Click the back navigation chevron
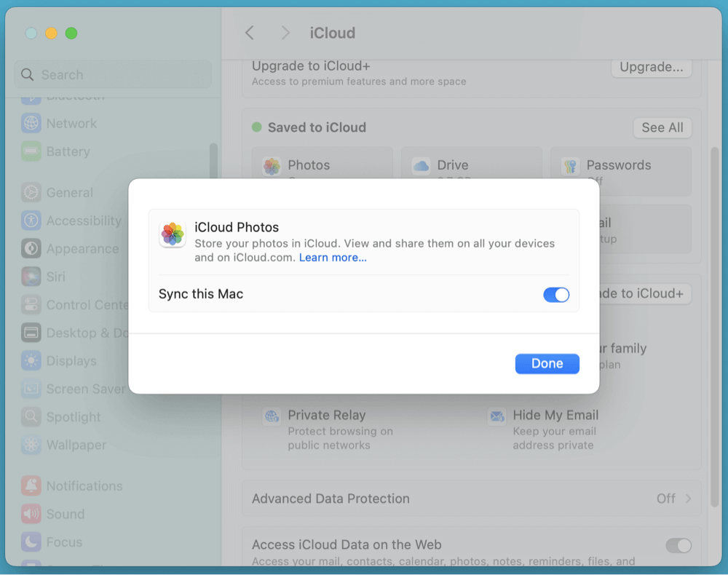 click(x=250, y=33)
